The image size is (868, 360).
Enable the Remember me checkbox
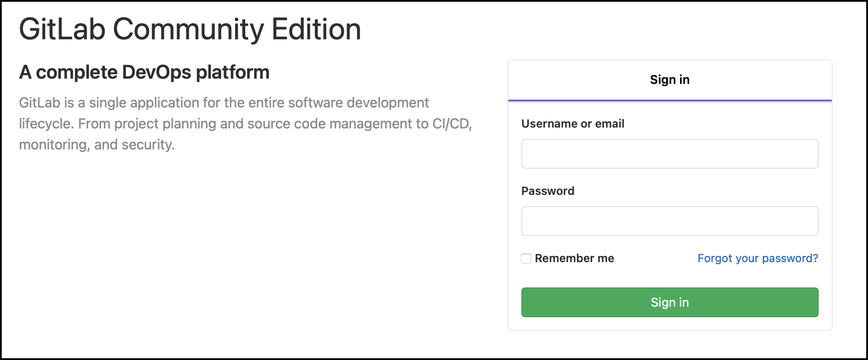526,259
